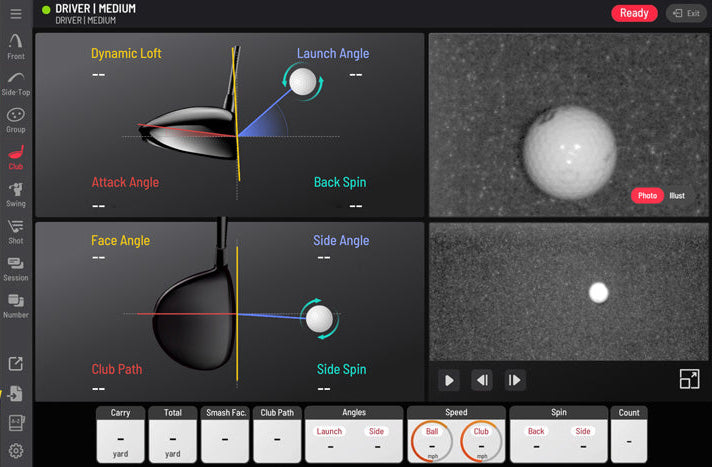The width and height of the screenshot is (712, 467).
Task: Expand the ball camera video to fullscreen
Action: (689, 379)
